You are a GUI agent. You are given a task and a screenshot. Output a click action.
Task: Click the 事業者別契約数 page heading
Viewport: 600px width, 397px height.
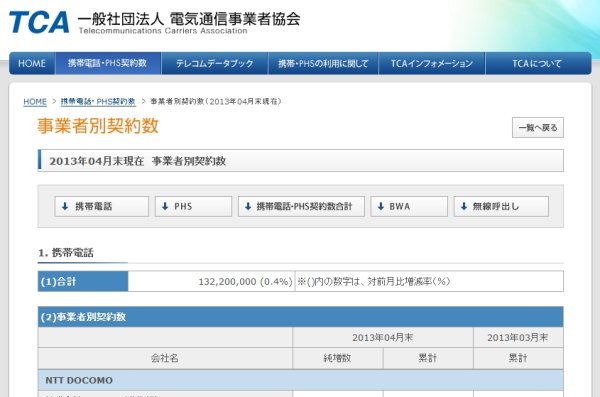98,126
